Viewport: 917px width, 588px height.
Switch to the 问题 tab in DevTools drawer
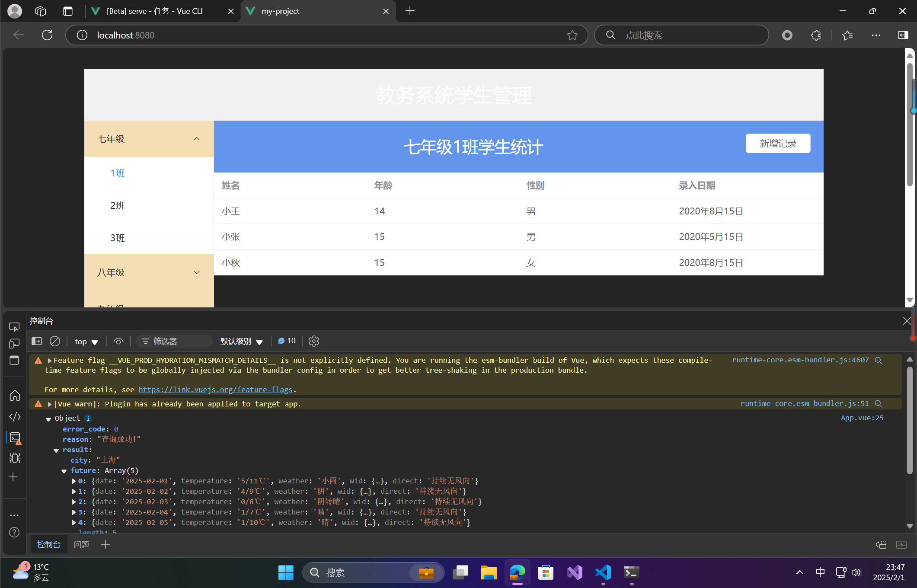(x=81, y=544)
